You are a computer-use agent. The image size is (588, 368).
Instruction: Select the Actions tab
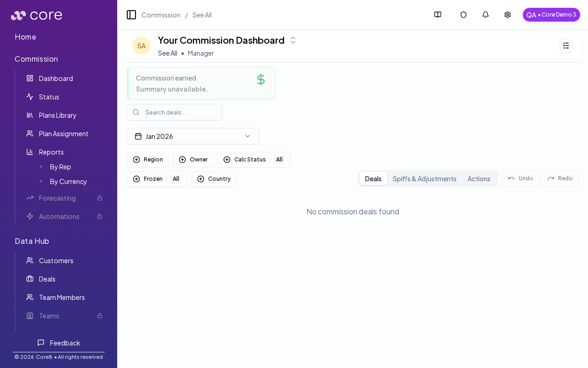pyautogui.click(x=479, y=178)
